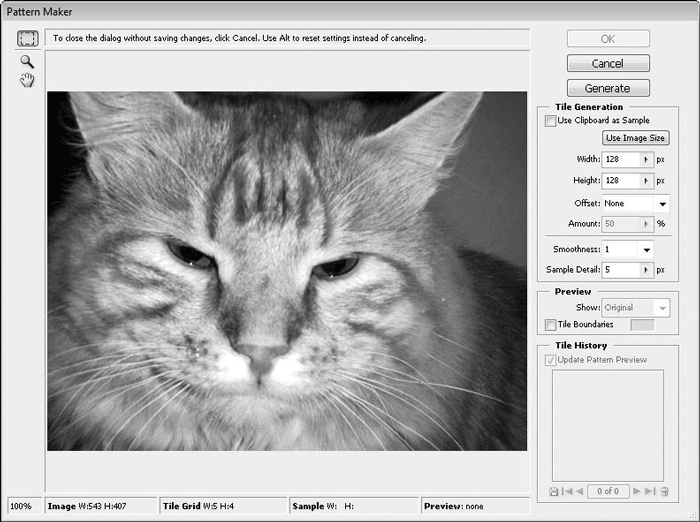Choose the Zoom magnifier tool
Image resolution: width=700 pixels, height=522 pixels.
(27, 62)
